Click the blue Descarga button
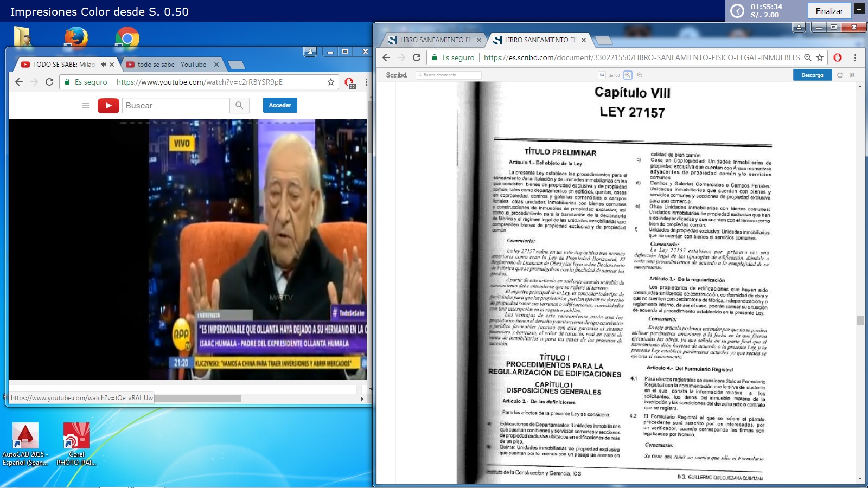Image resolution: width=868 pixels, height=488 pixels. [812, 75]
